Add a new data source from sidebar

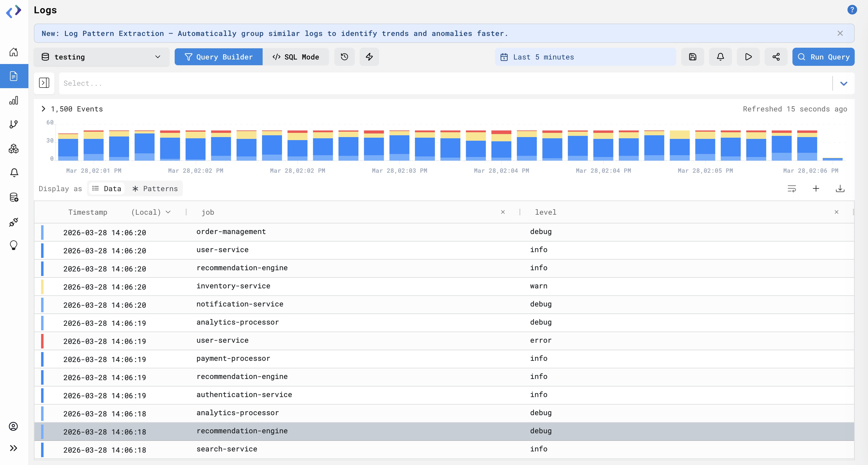pyautogui.click(x=14, y=197)
